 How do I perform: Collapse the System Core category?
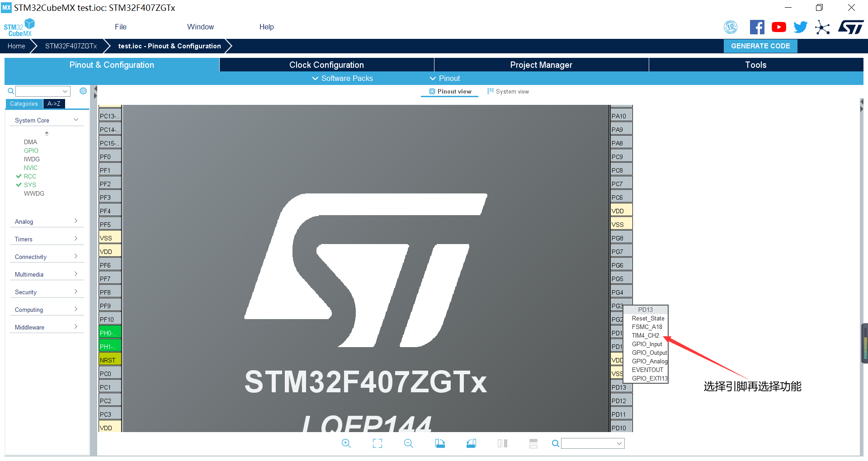coord(75,119)
